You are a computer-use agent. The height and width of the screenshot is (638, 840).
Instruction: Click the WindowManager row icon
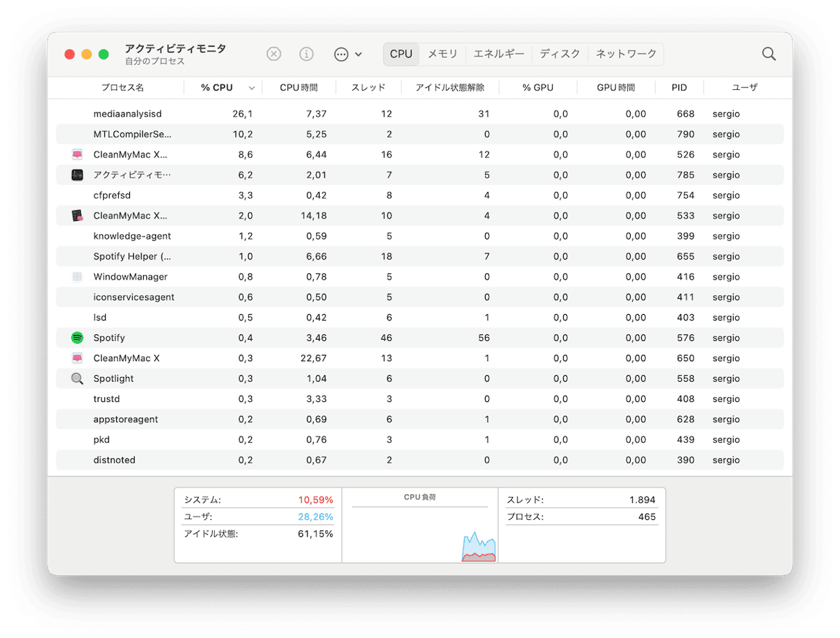[77, 277]
